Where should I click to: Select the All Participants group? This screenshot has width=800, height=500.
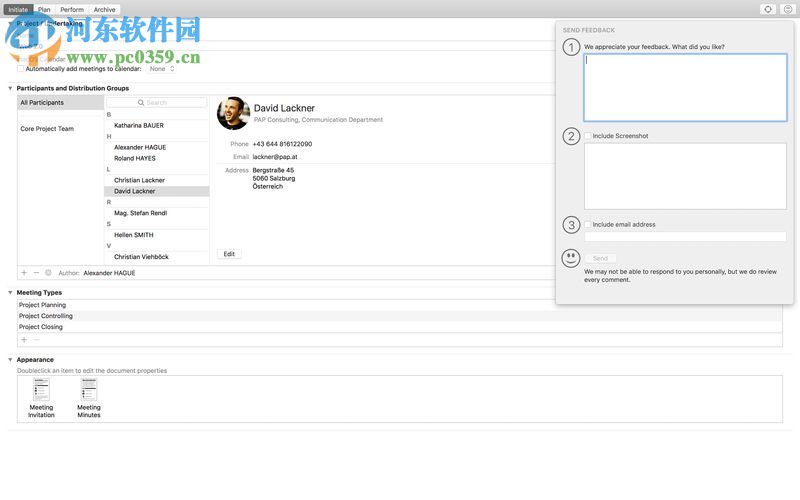click(x=61, y=103)
